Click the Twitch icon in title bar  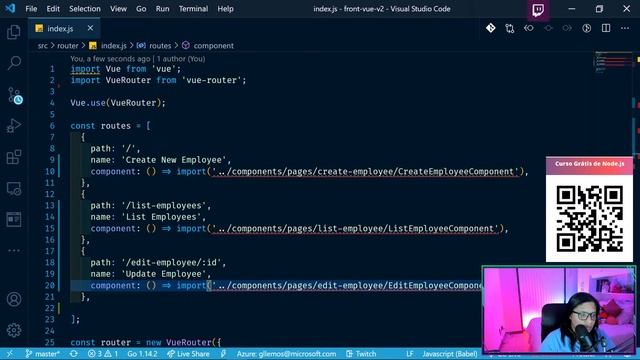pyautogui.click(x=538, y=9)
